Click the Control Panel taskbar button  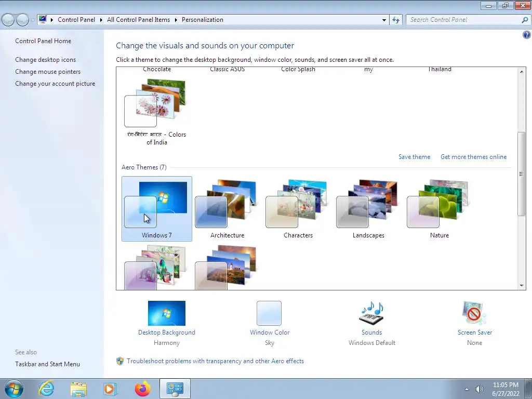tap(175, 389)
